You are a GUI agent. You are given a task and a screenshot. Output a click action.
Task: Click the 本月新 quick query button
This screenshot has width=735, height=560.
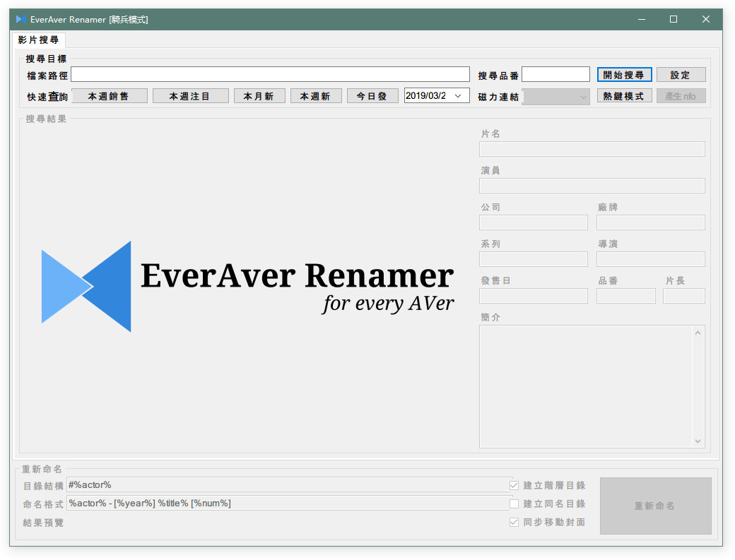[x=259, y=96]
